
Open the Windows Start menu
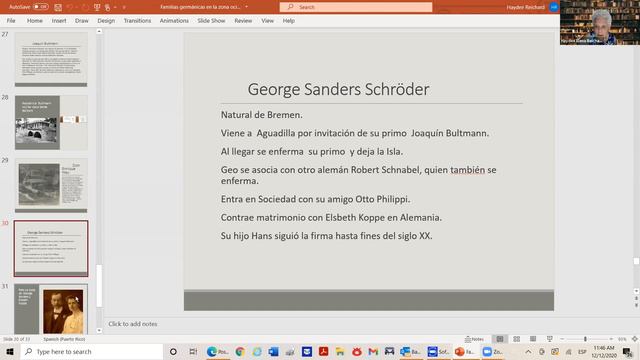click(x=10, y=351)
